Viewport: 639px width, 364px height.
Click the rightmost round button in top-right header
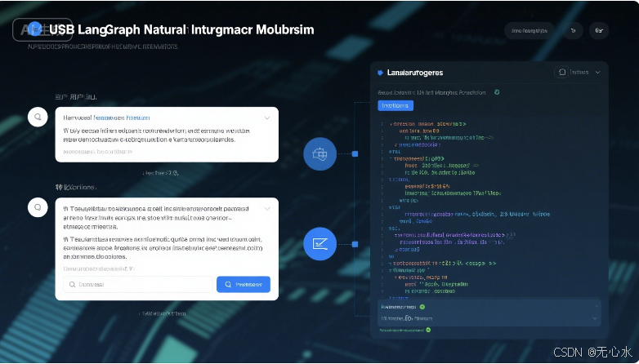599,30
